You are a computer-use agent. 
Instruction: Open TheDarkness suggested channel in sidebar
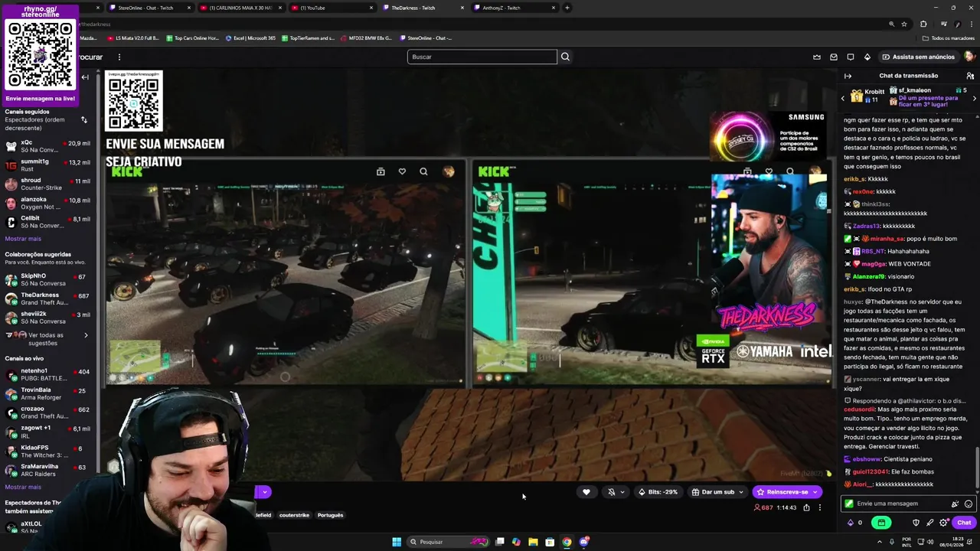coord(47,298)
